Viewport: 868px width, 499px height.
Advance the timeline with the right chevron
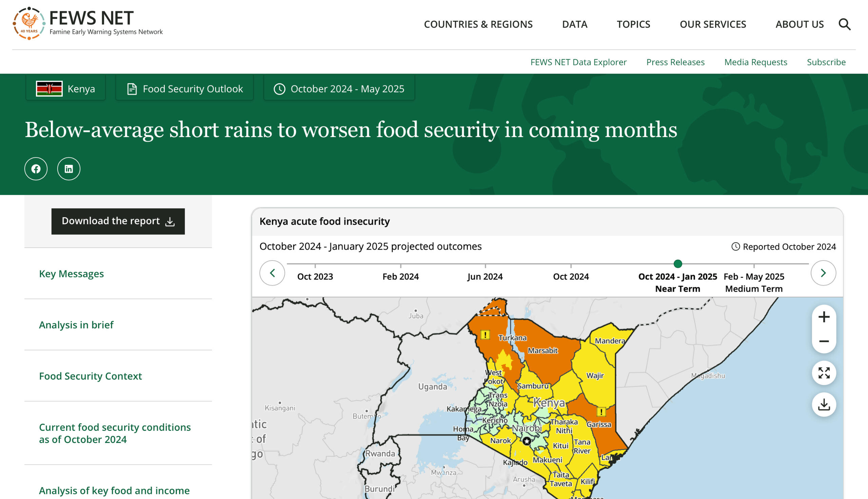click(x=823, y=273)
